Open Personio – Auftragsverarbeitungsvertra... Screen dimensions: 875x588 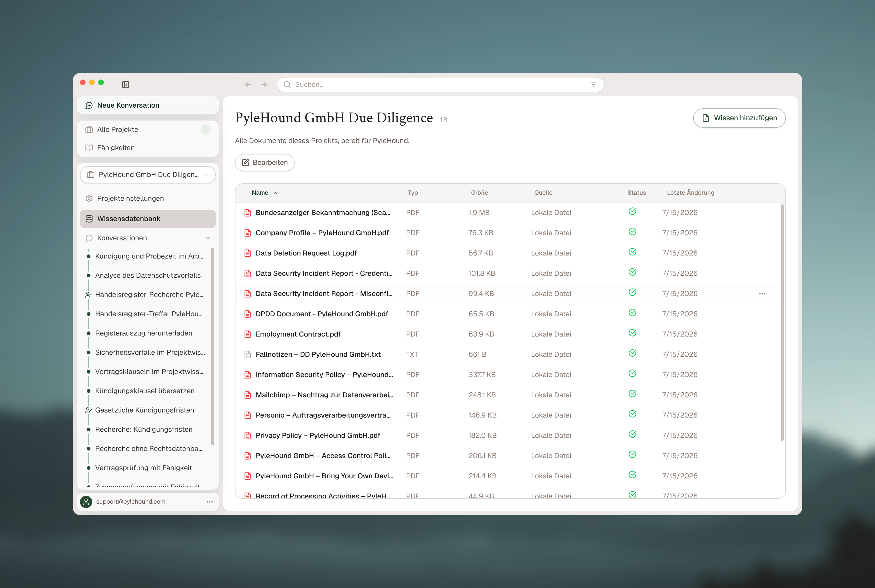[x=323, y=415]
